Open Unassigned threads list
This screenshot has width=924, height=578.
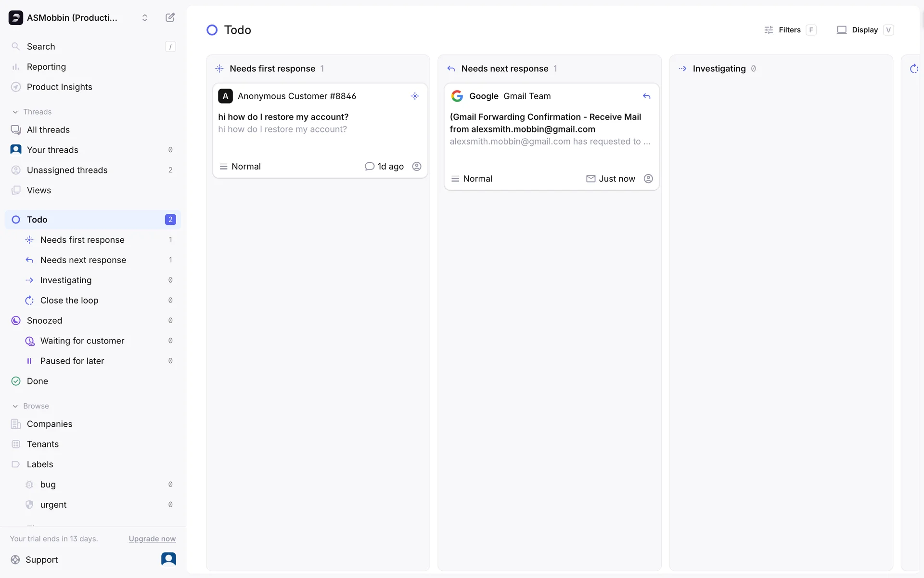67,171
